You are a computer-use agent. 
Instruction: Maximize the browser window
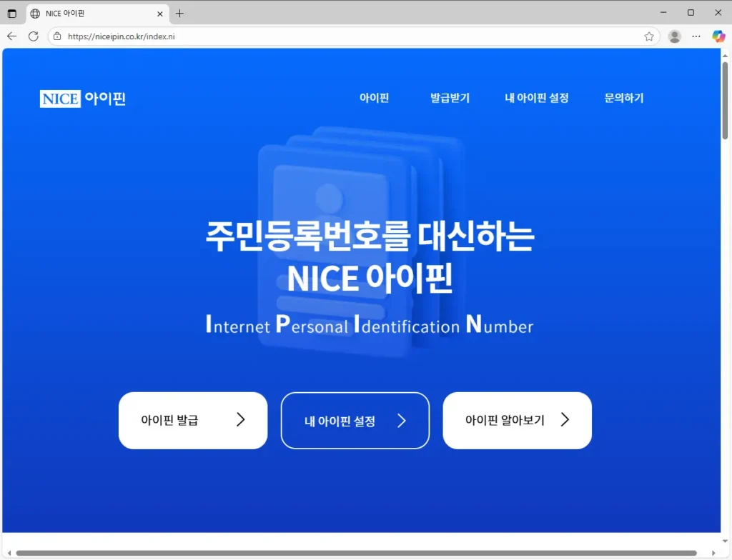click(x=691, y=13)
